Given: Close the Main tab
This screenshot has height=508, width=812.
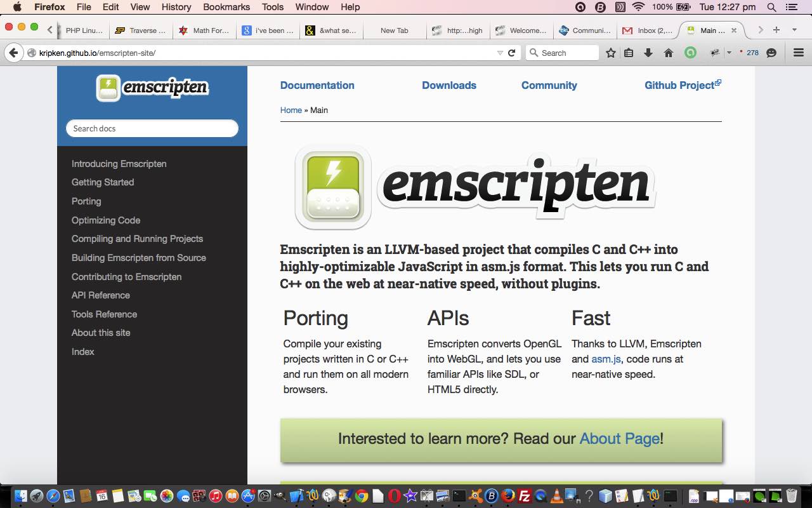Looking at the screenshot, I should [x=734, y=30].
